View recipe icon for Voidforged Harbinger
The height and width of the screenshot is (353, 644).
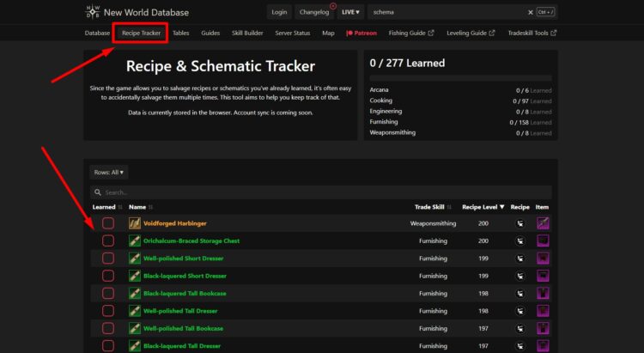click(520, 223)
